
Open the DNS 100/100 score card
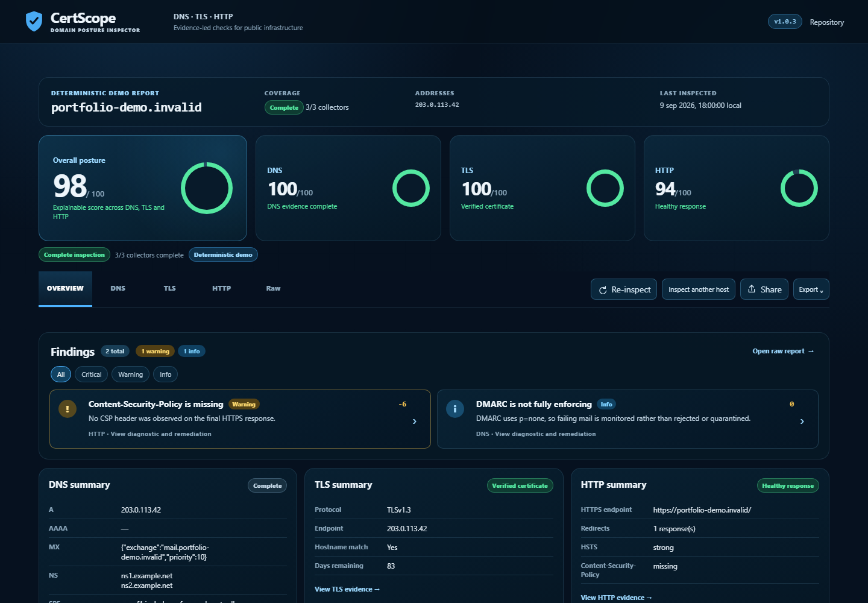point(348,188)
